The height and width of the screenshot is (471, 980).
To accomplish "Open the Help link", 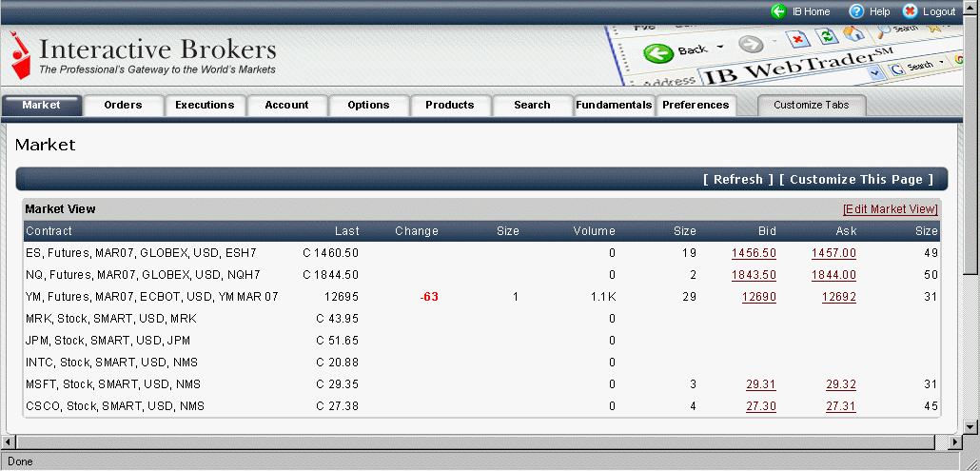I will (879, 11).
